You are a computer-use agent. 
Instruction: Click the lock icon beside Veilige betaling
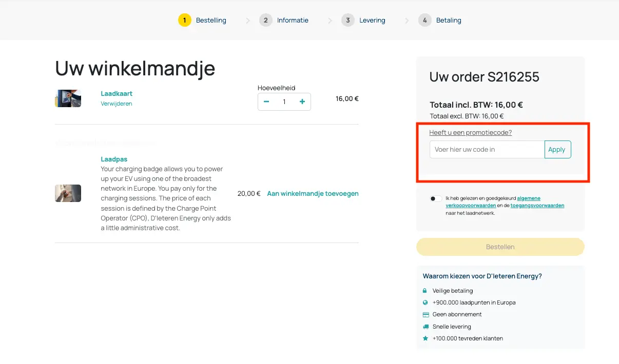coord(425,291)
